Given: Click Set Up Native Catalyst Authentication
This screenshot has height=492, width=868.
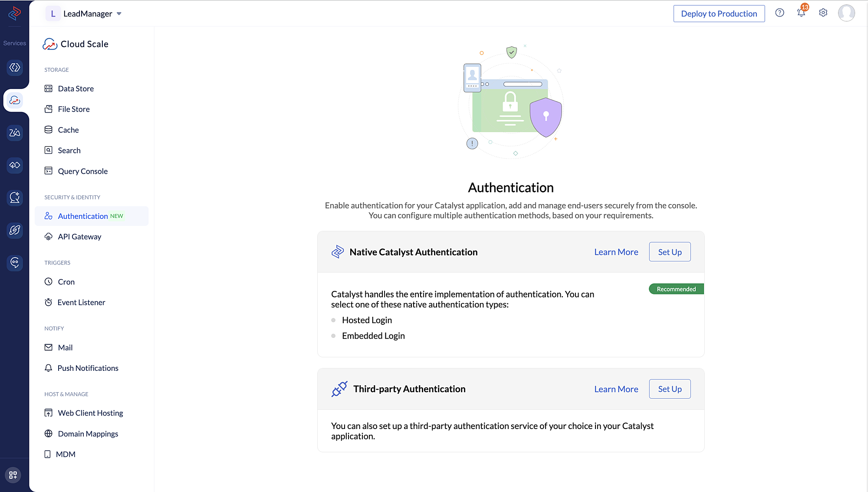Looking at the screenshot, I should pyautogui.click(x=670, y=252).
